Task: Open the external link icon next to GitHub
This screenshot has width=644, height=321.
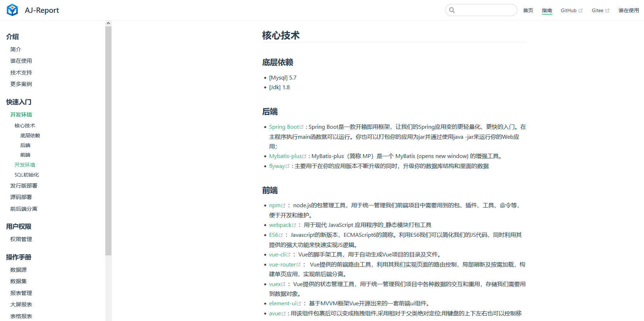Action: (581, 10)
